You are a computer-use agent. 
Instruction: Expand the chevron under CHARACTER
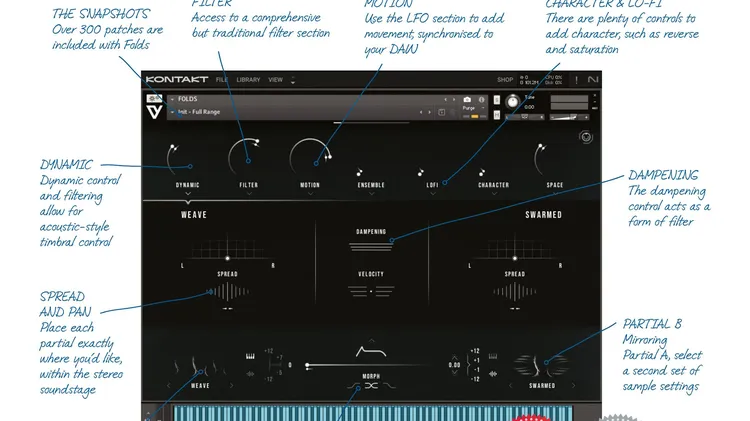tap(494, 193)
